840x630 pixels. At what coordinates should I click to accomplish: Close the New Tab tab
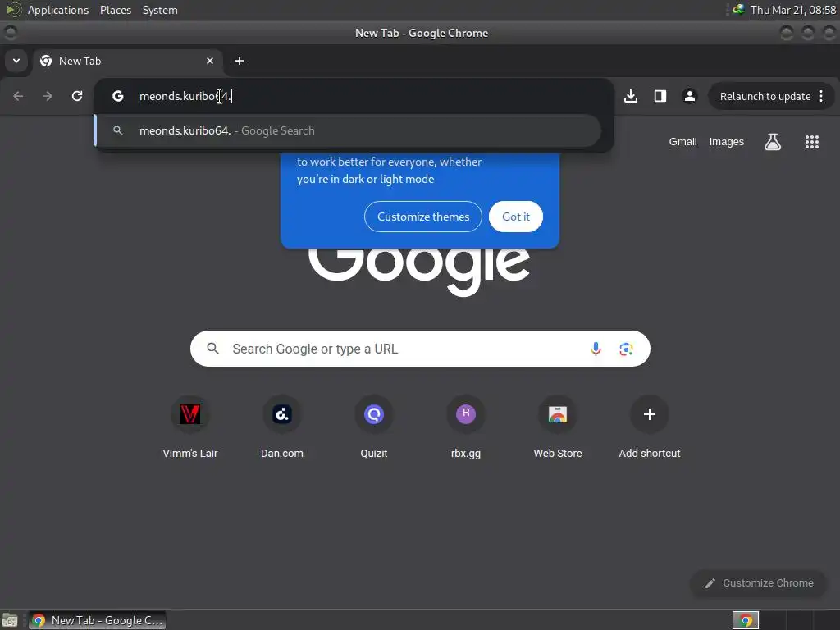210,61
